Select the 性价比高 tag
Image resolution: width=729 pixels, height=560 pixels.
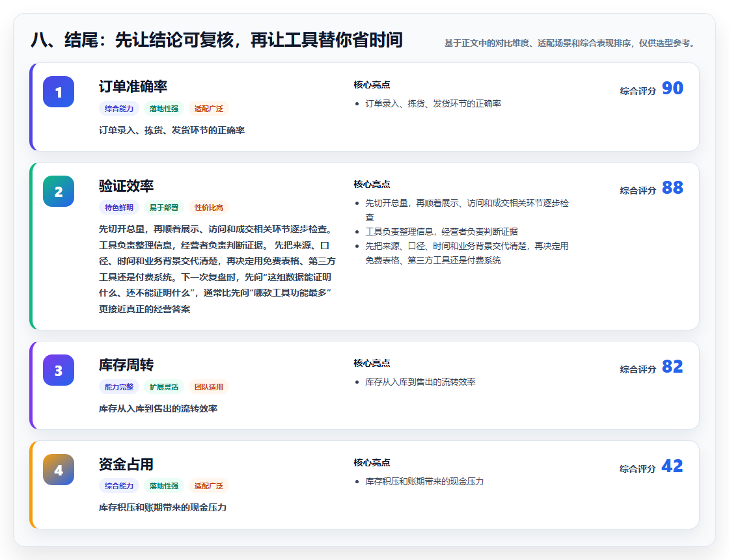209,207
